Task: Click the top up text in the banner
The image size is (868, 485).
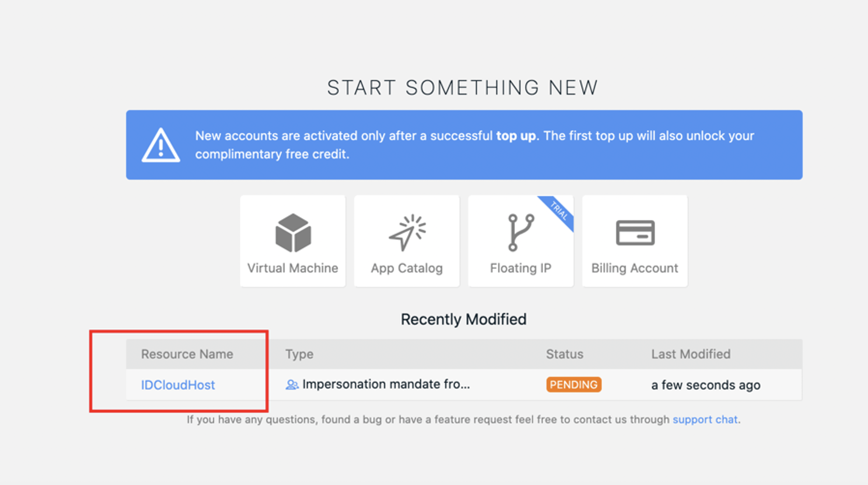Action: (x=516, y=135)
